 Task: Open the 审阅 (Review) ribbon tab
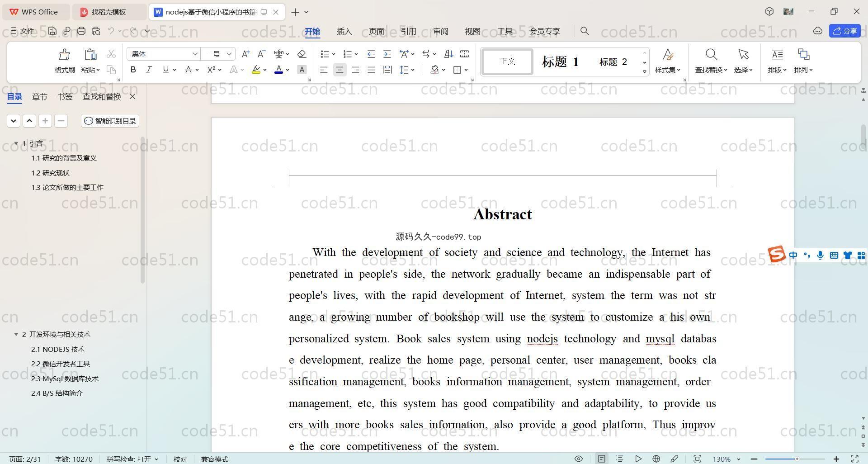440,31
